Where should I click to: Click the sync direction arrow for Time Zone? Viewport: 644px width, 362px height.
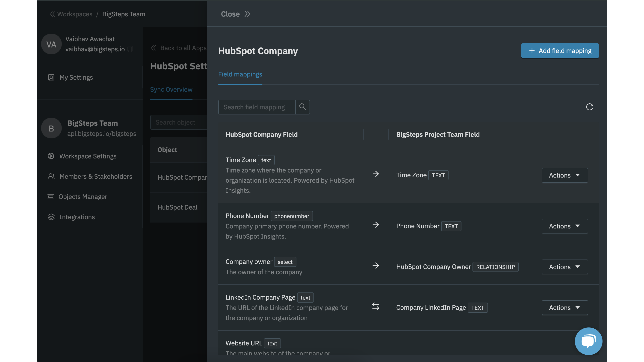pyautogui.click(x=375, y=174)
